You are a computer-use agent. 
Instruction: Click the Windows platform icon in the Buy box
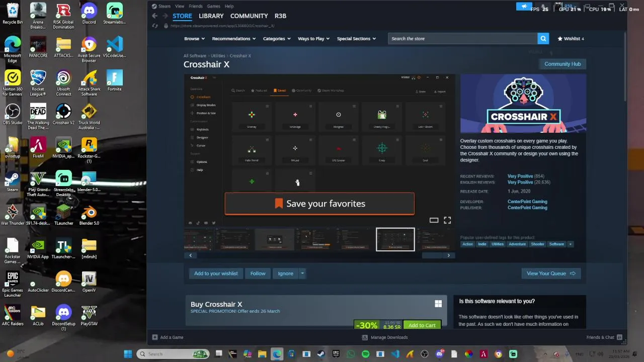coord(438,304)
